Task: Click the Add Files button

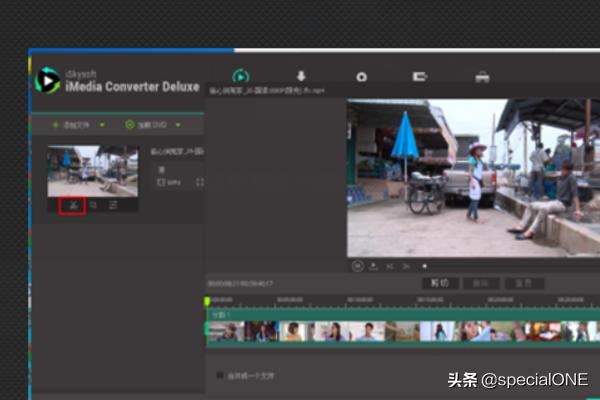Action: pyautogui.click(x=68, y=125)
